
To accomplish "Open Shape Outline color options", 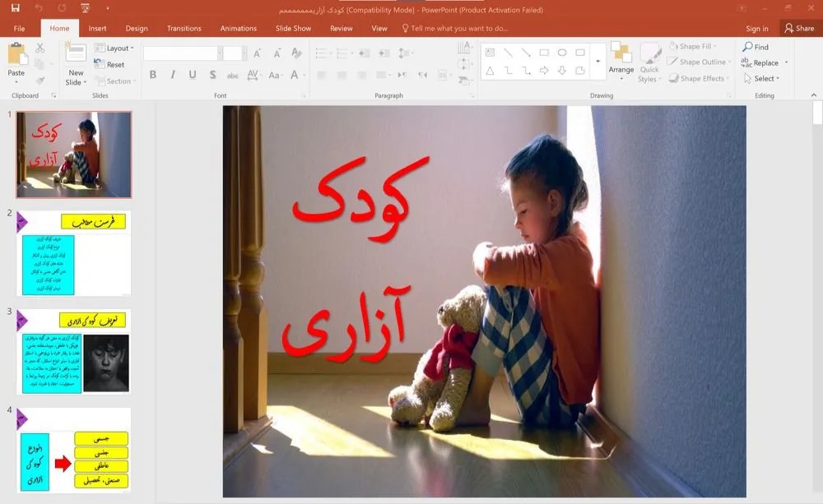I will click(x=699, y=62).
